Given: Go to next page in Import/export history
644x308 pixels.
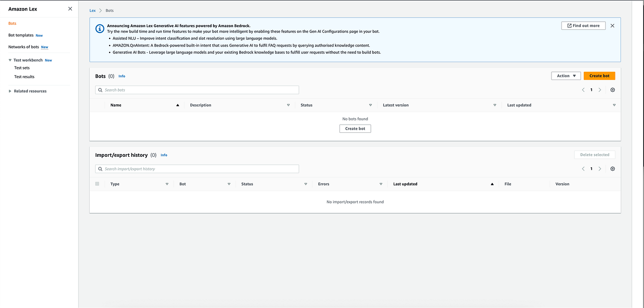Looking at the screenshot, I should click(599, 169).
